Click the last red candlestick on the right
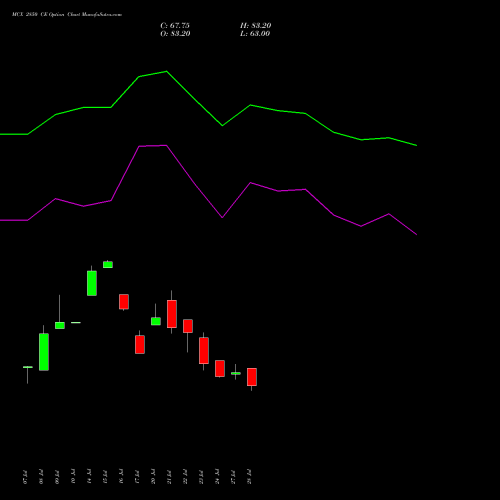500x500 pixels. click(x=252, y=377)
